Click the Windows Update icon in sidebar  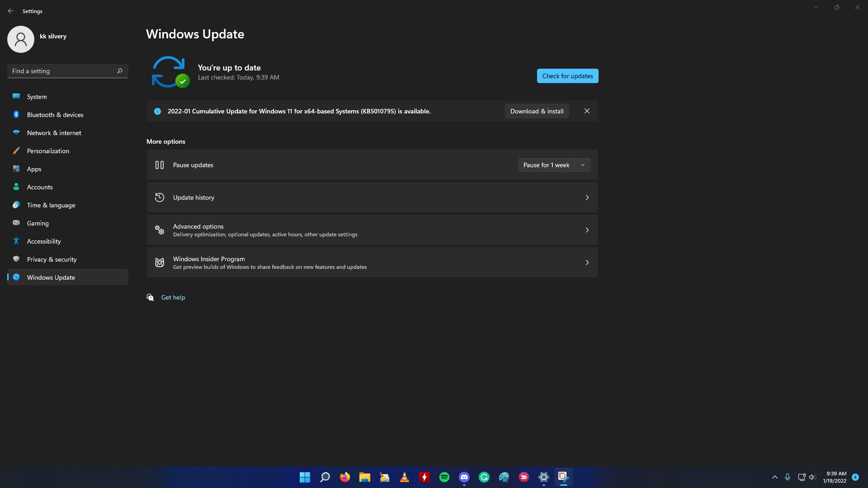point(16,277)
